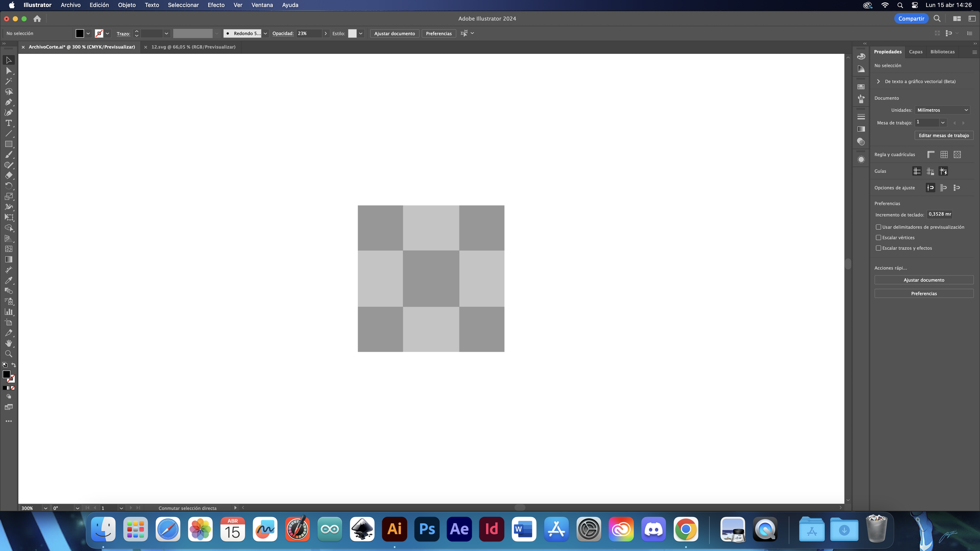Viewport: 980px width, 551px height.
Task: Select the Direct Selection tool
Action: point(9,71)
